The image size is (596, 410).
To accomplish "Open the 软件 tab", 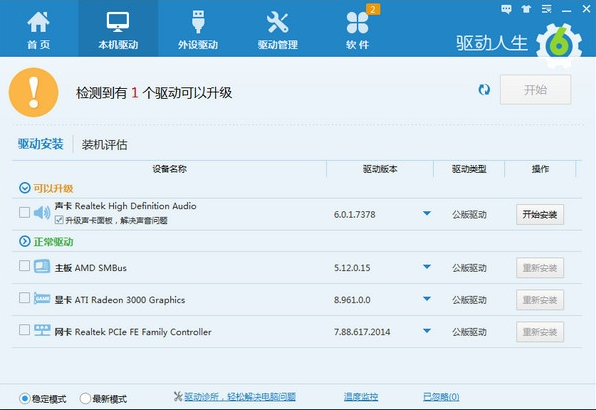I will 357,29.
